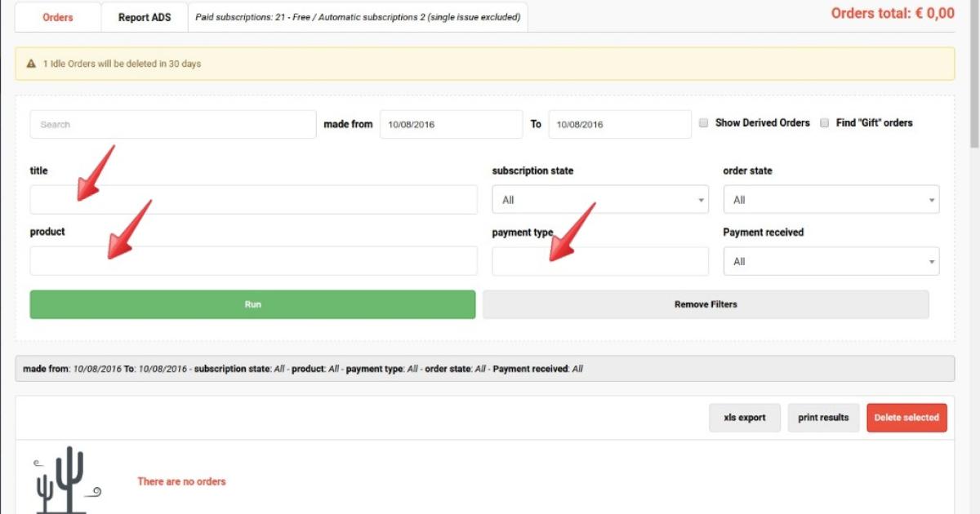980x514 pixels.
Task: Focus the Search text field
Action: [172, 125]
